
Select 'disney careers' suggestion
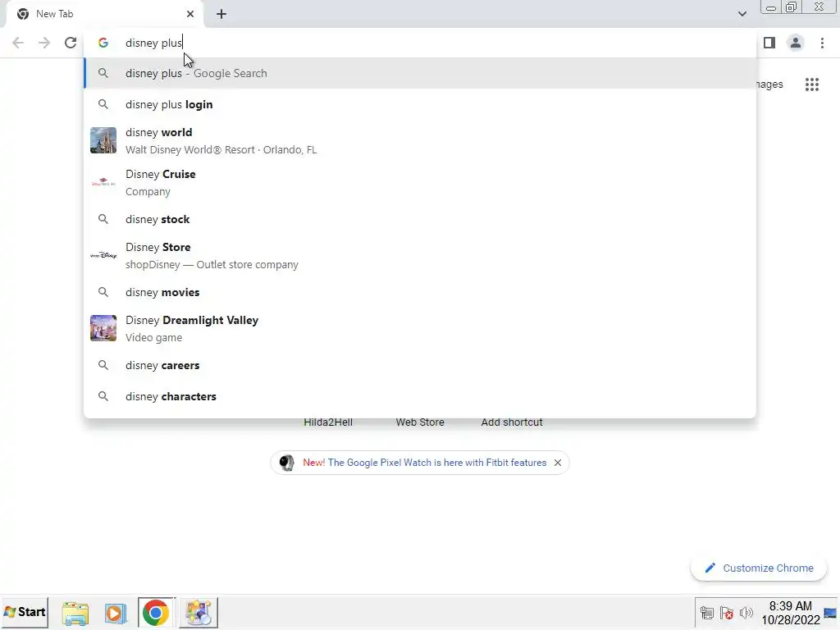420,365
